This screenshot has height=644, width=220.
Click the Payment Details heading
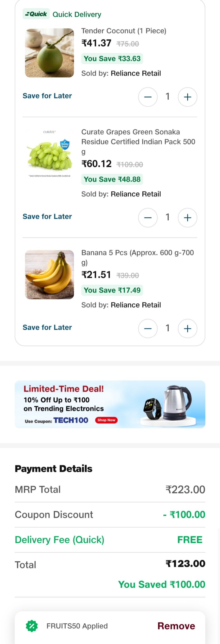(54, 469)
